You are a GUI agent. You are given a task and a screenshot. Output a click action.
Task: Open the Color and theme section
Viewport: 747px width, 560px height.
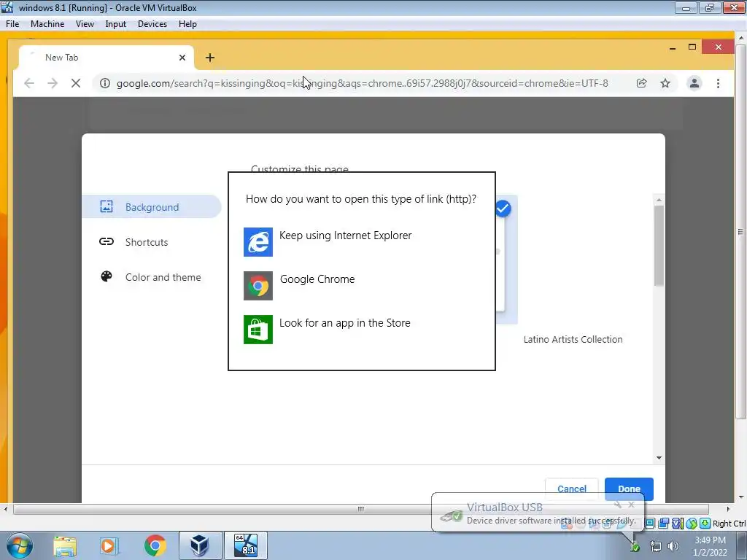tap(152, 277)
